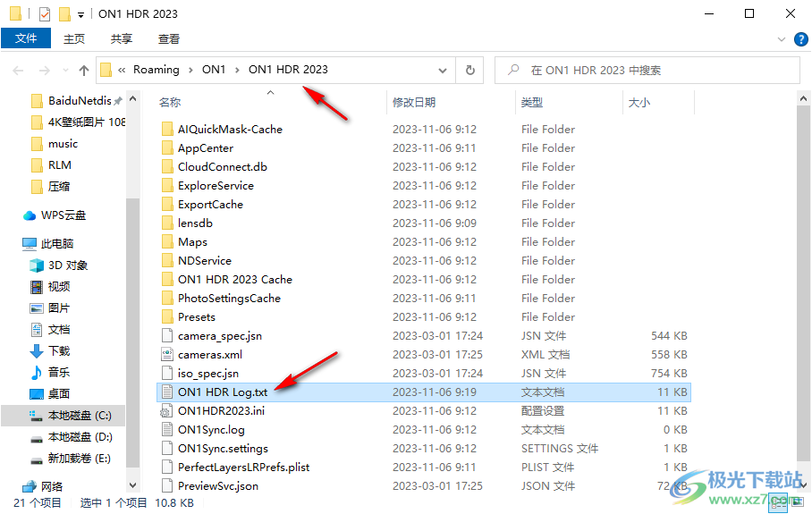812x514 pixels.
Task: Open the Customize Quick Access Toolbar dropdown
Action: click(80, 14)
